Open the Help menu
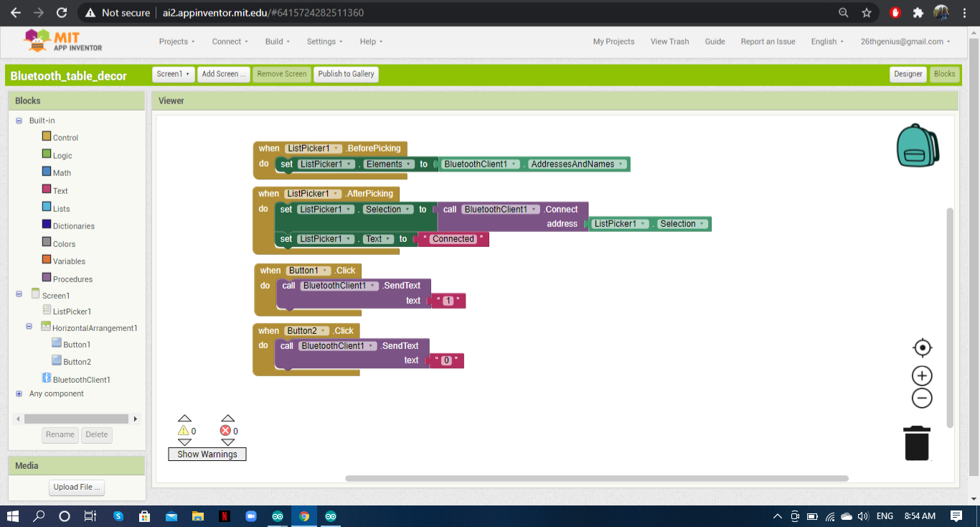Screen dimensions: 980x527 (371, 42)
